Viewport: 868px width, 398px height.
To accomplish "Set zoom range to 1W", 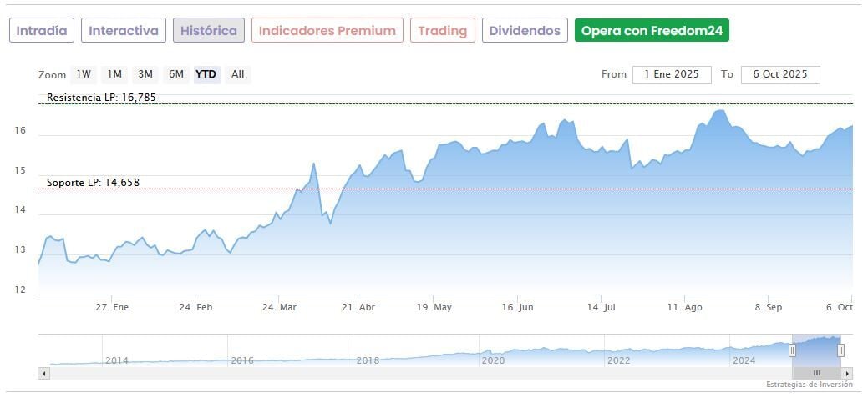I will click(x=84, y=74).
